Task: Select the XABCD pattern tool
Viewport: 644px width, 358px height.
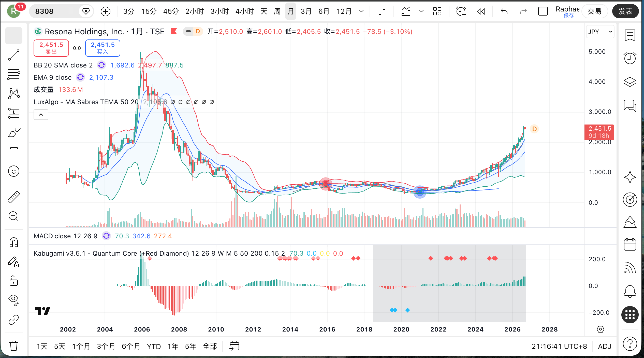Action: tap(14, 94)
